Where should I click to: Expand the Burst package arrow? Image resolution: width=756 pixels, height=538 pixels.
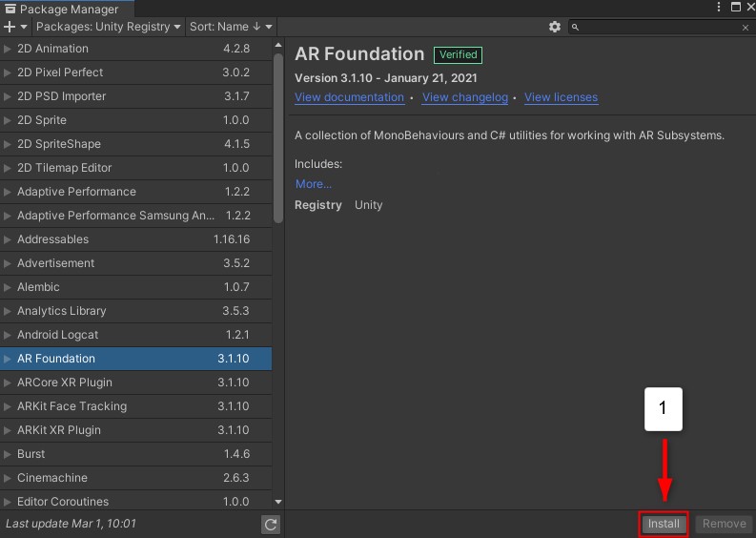8,454
